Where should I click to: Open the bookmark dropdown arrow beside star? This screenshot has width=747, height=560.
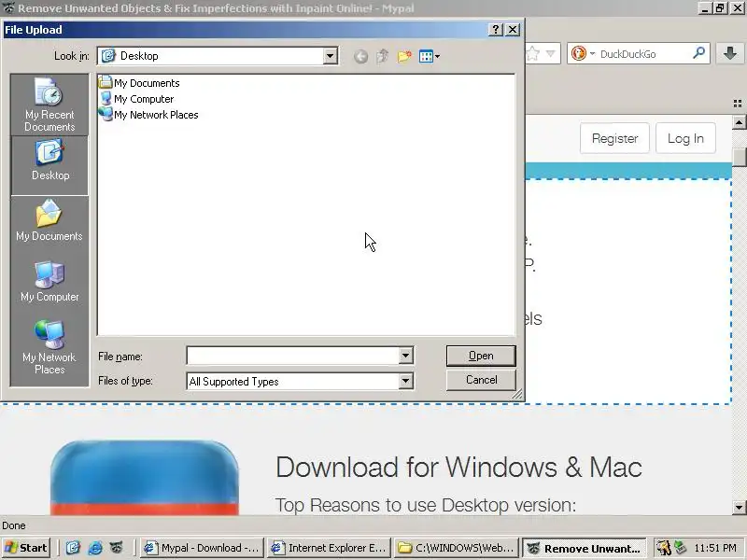tap(550, 54)
